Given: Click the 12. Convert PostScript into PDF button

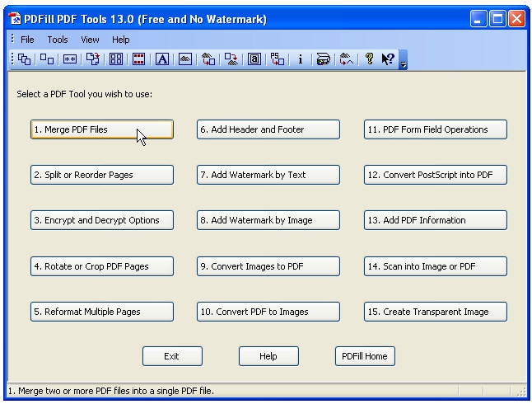Looking at the screenshot, I should pos(436,175).
